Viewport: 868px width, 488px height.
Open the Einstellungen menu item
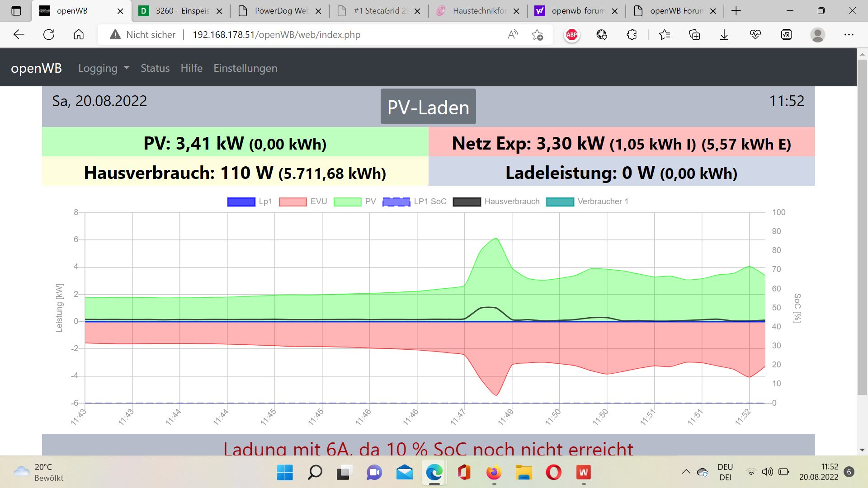pyautogui.click(x=245, y=68)
